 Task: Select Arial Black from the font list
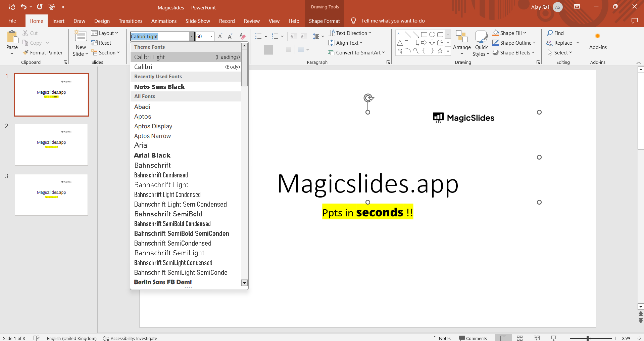[x=152, y=155]
